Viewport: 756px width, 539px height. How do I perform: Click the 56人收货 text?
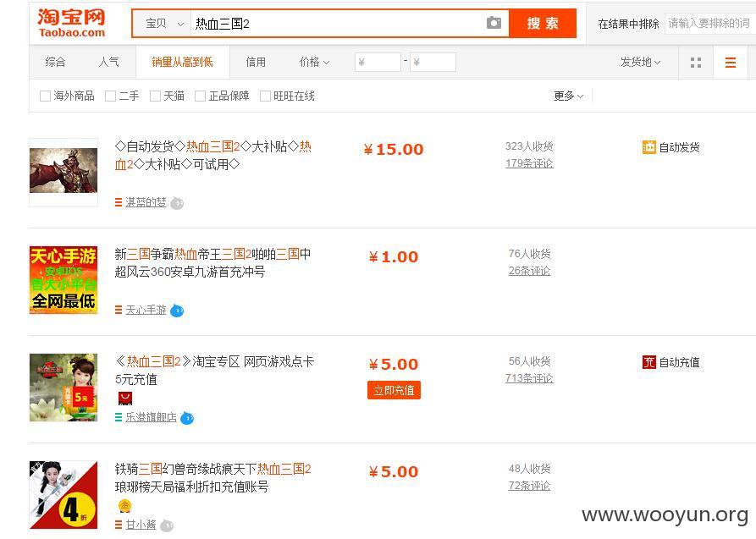(529, 361)
